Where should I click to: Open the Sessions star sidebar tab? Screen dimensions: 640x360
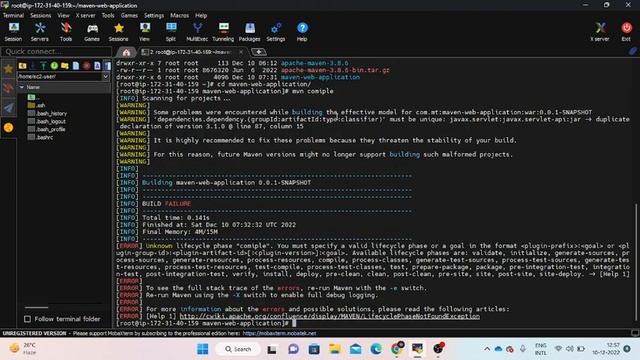(8, 69)
